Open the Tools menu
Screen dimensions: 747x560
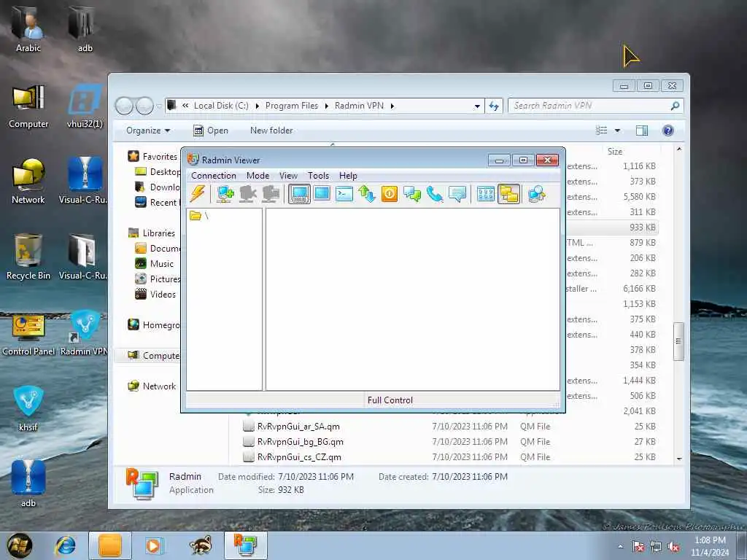click(318, 176)
